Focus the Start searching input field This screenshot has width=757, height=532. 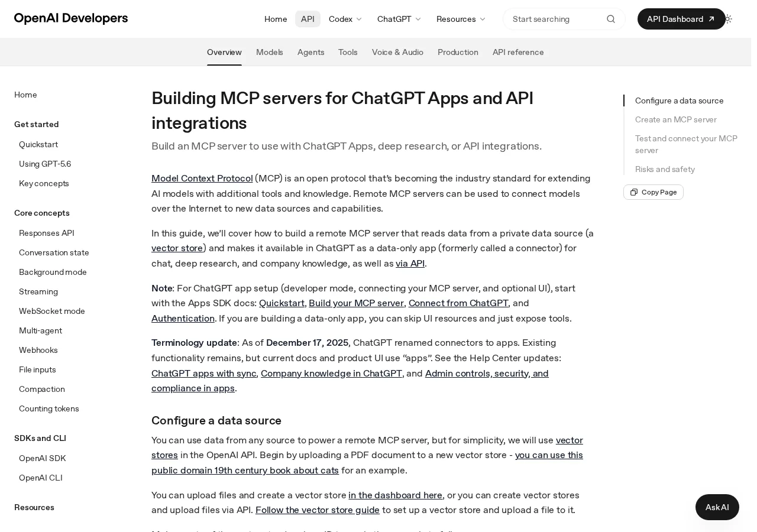(x=556, y=19)
